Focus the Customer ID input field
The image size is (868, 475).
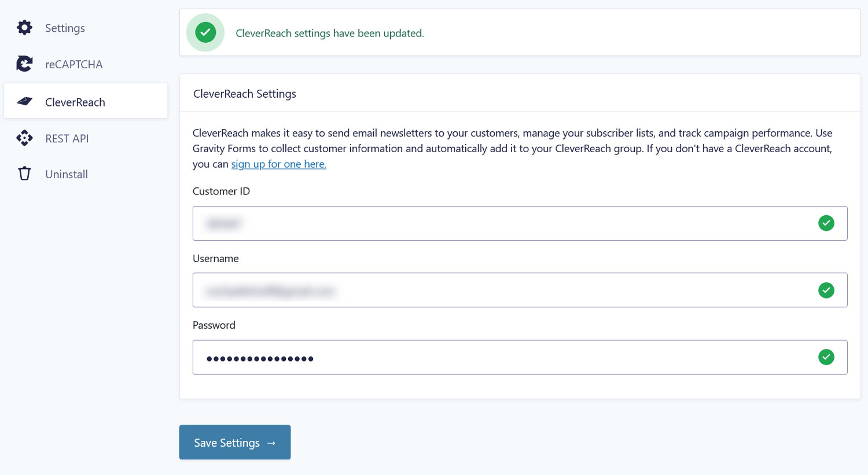[x=520, y=223]
